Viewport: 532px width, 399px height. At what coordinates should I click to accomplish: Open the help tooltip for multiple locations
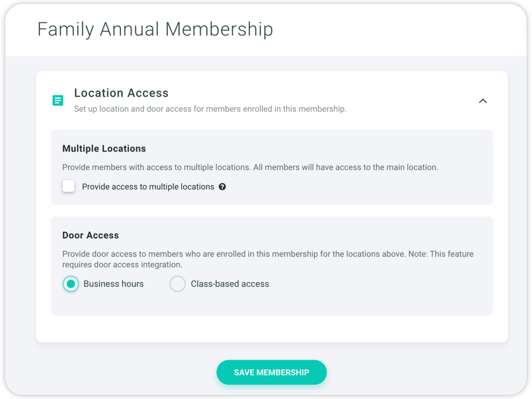(222, 187)
